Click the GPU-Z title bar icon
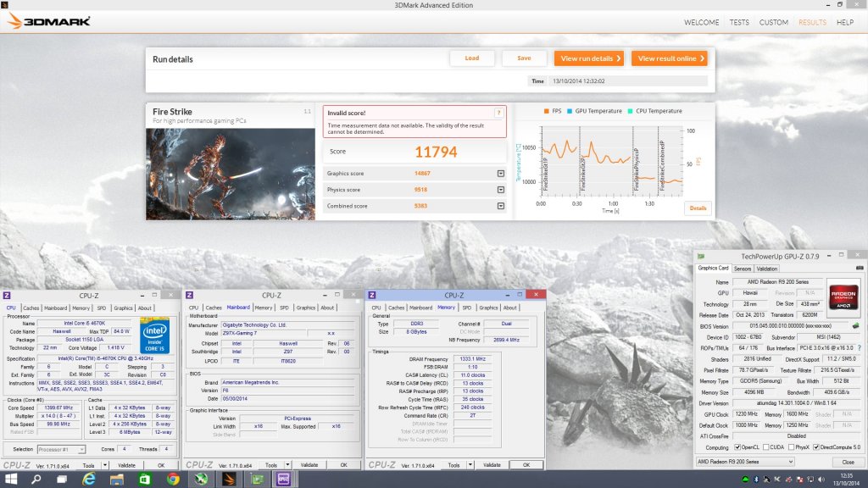The image size is (868, 488). [x=701, y=256]
